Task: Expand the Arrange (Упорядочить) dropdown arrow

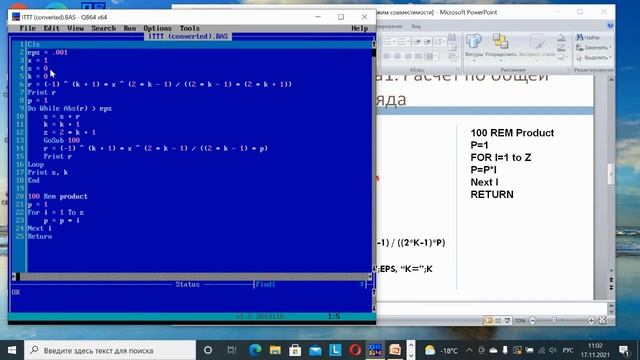Action: [501, 61]
